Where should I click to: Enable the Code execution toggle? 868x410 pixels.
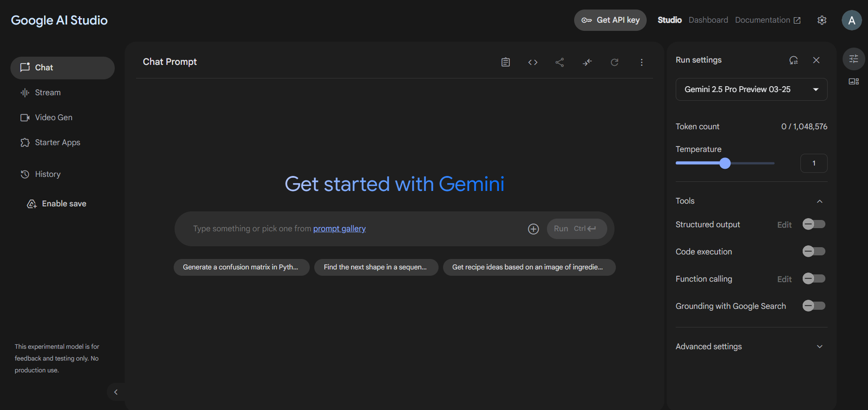pyautogui.click(x=814, y=252)
